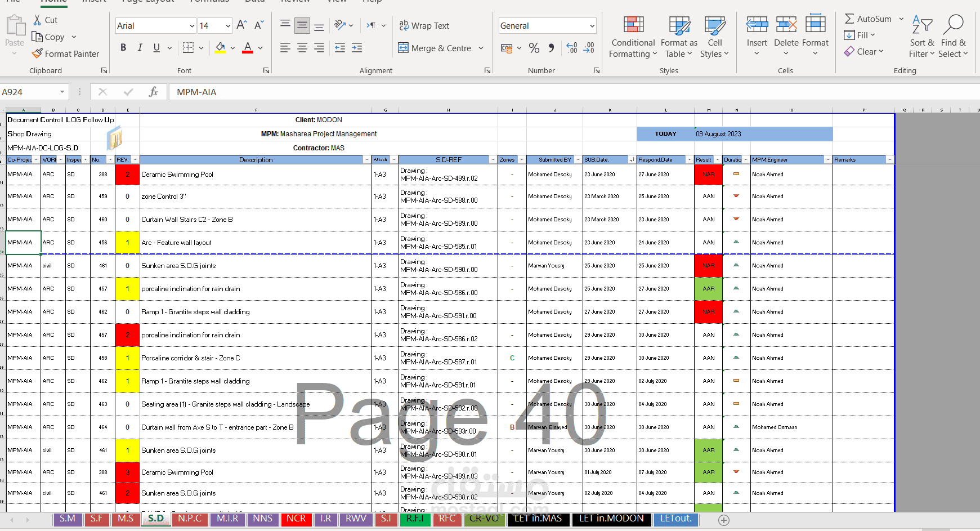This screenshot has width=980, height=531.
Task: Center text horizontally
Action: click(x=302, y=48)
